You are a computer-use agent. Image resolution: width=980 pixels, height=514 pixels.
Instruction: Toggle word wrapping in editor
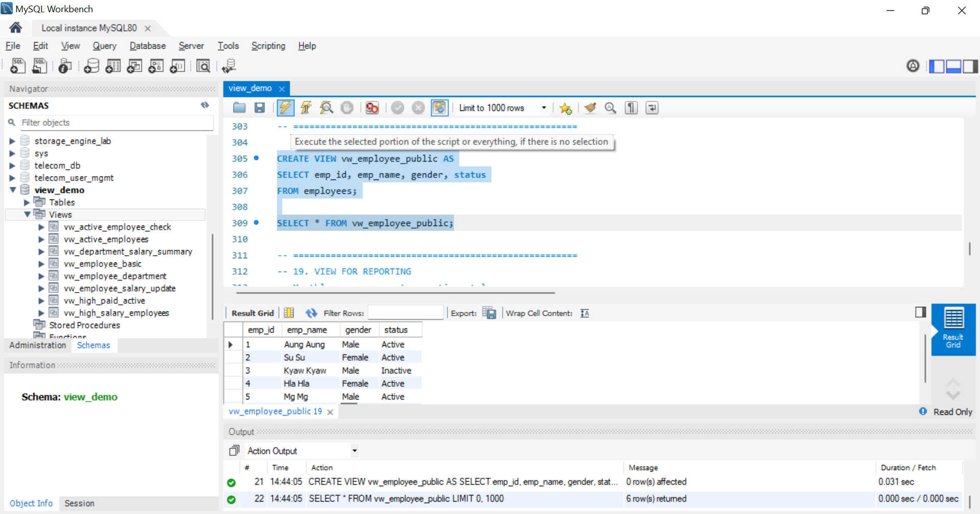point(651,108)
